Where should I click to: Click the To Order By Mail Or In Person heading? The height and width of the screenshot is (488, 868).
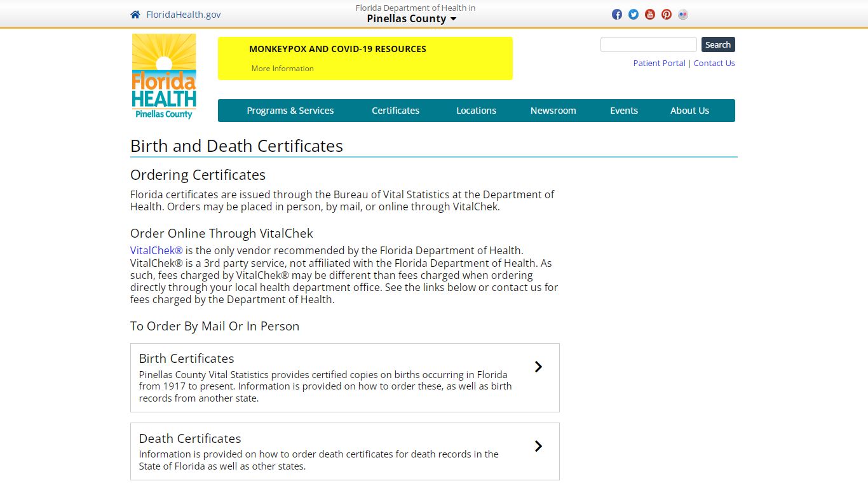pyautogui.click(x=215, y=326)
